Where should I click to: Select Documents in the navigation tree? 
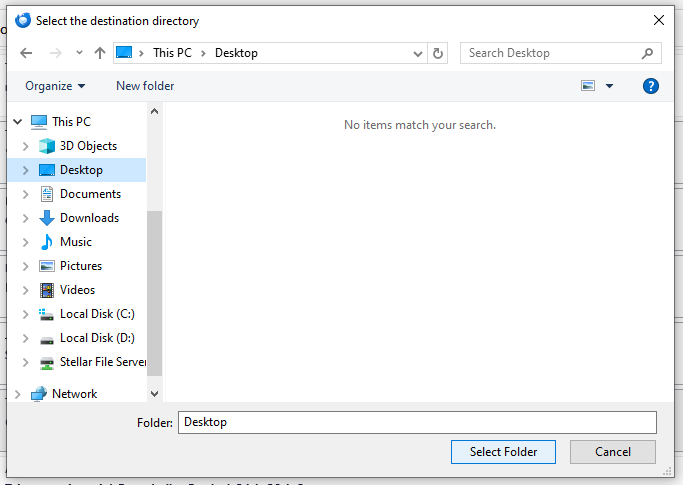(90, 194)
